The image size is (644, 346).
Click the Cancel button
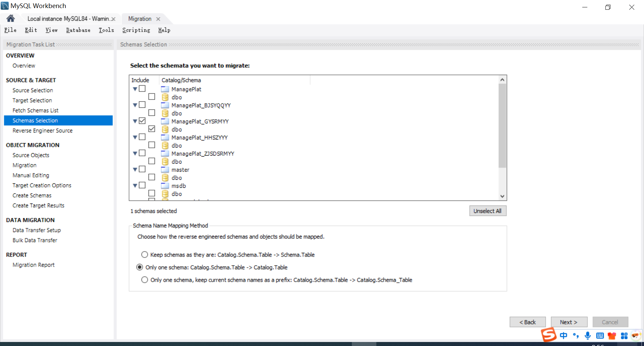click(x=610, y=322)
